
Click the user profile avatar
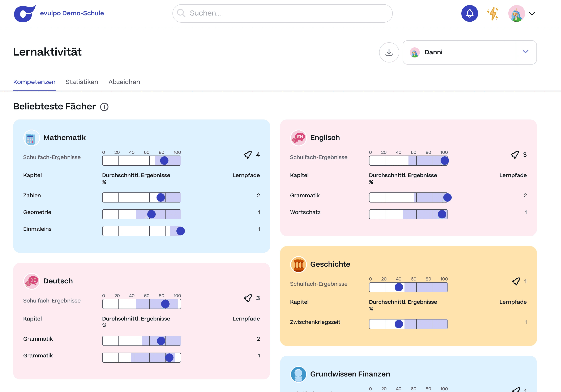click(516, 13)
